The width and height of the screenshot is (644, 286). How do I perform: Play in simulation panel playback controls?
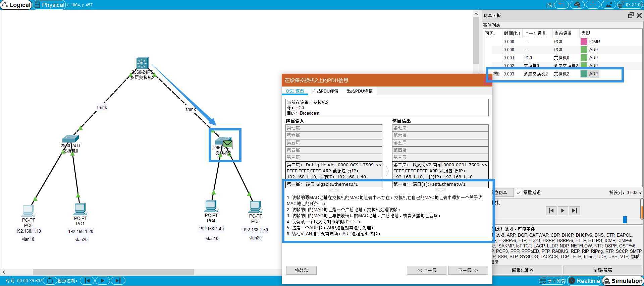562,211
